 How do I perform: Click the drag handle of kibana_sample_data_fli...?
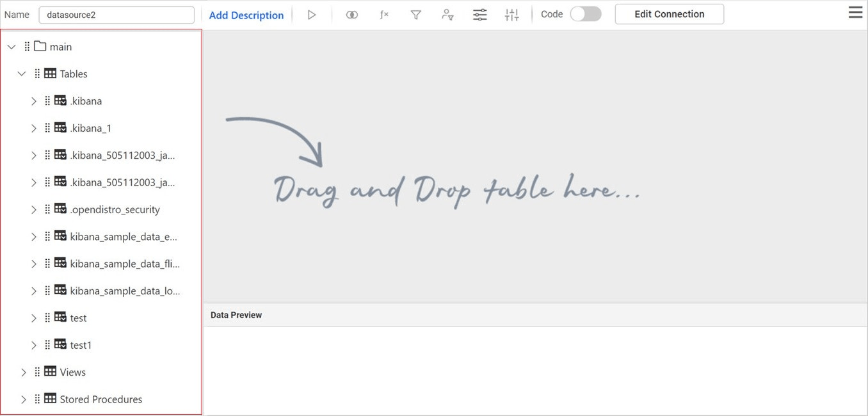47,263
